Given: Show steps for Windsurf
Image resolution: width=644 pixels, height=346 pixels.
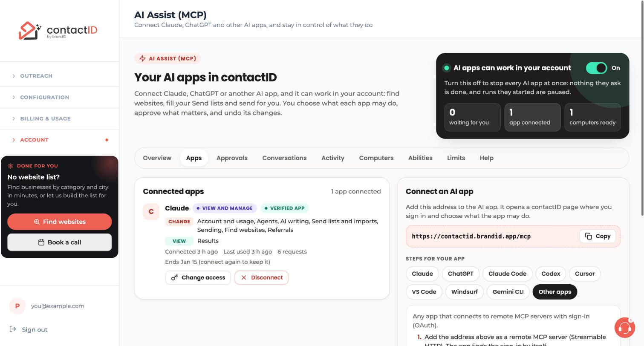Looking at the screenshot, I should coord(464,292).
